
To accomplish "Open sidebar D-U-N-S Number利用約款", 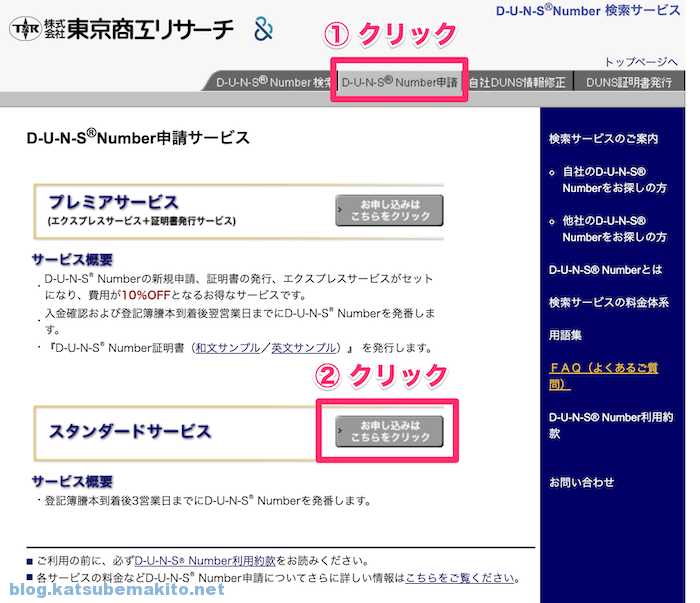I will coord(611,425).
